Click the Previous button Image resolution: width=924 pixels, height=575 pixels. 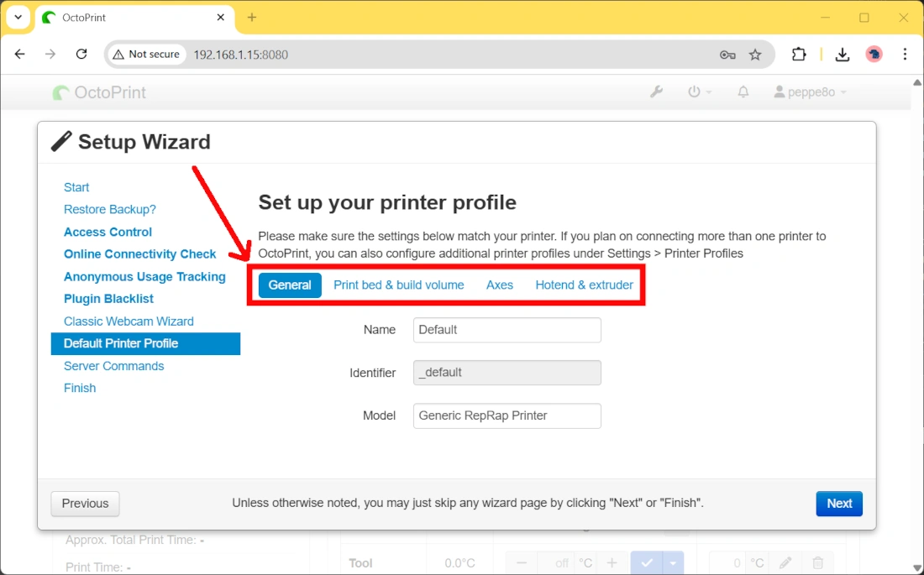[x=86, y=504]
